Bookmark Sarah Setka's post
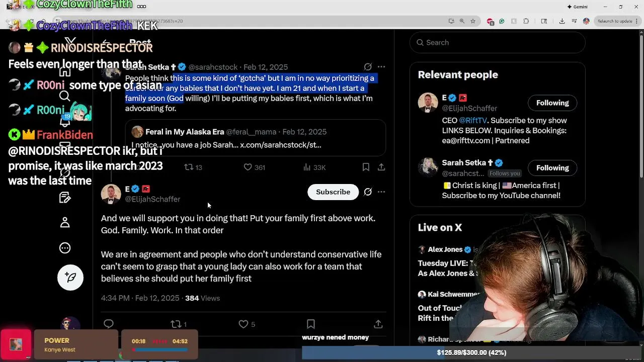Image resolution: width=644 pixels, height=362 pixels. pos(366,167)
